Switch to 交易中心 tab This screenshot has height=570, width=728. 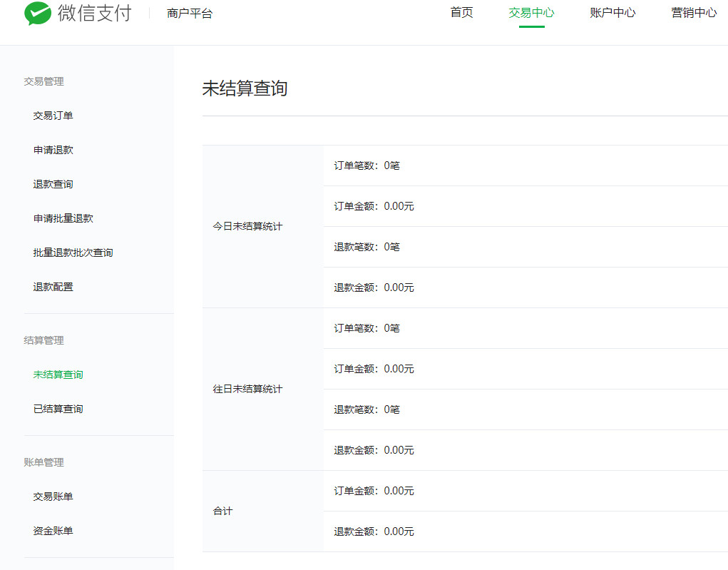point(531,13)
